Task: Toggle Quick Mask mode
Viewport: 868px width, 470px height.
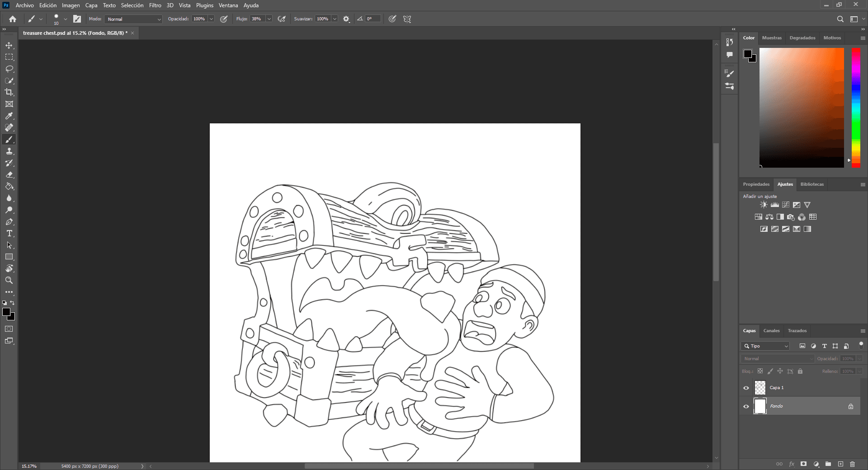Action: [x=9, y=329]
